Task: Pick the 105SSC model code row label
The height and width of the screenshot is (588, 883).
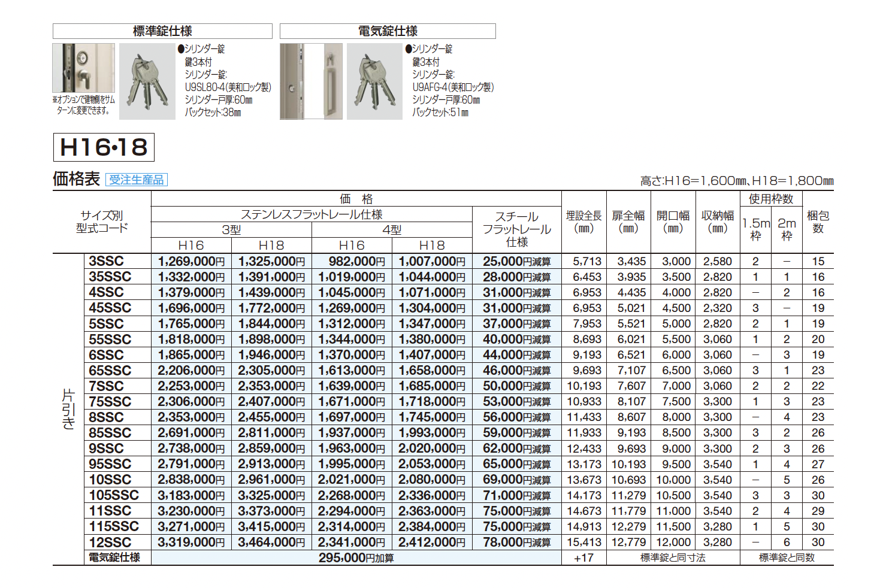Action: click(x=114, y=495)
